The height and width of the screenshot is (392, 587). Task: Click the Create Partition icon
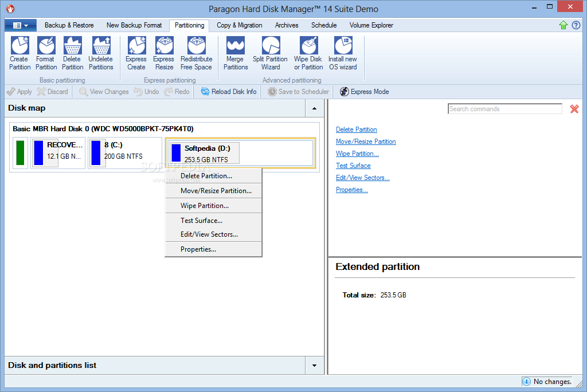[x=20, y=53]
